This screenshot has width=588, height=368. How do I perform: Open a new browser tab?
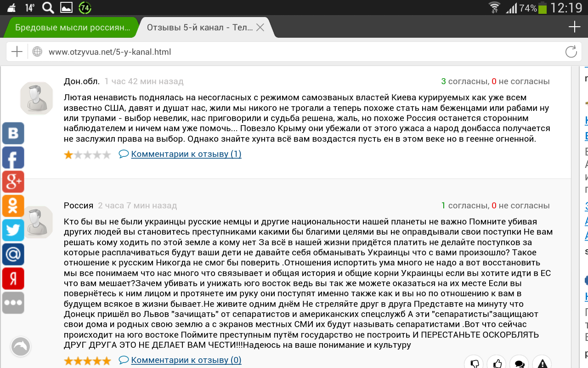[574, 27]
